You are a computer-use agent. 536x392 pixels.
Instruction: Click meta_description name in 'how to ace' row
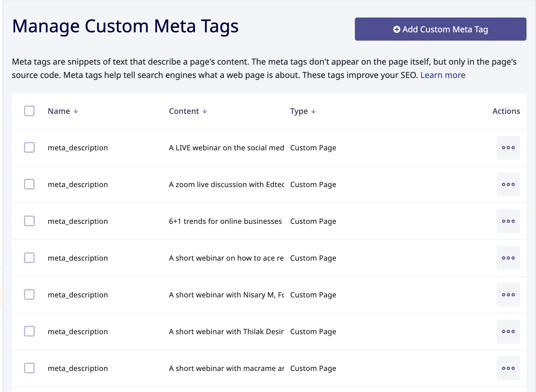pos(78,258)
